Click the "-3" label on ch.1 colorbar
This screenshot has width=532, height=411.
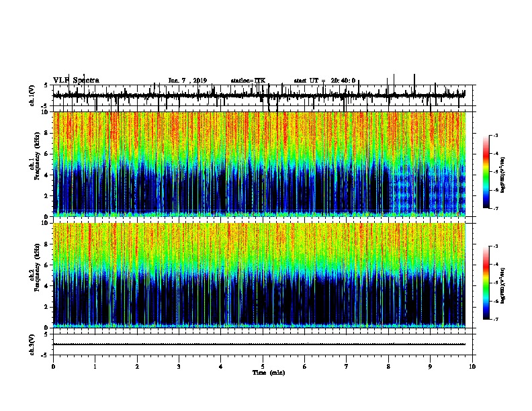click(496, 135)
